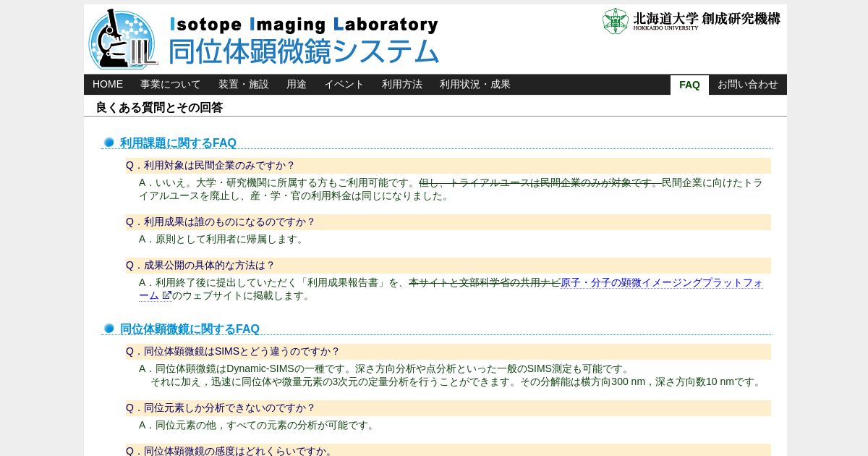Open the HOME menu item
Viewport: 868px width, 456px height.
108,84
